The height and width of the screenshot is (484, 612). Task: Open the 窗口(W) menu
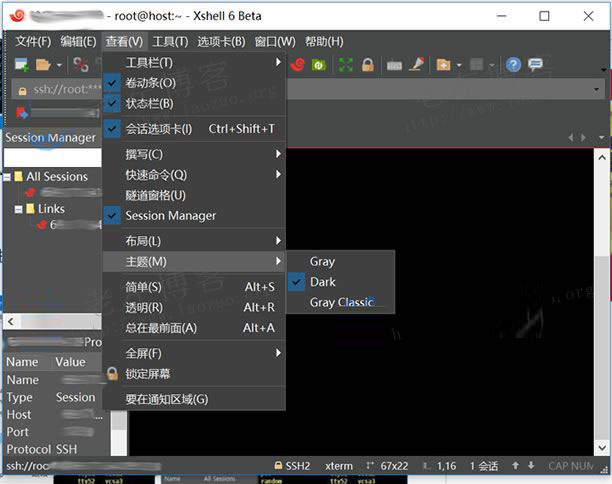(275, 41)
